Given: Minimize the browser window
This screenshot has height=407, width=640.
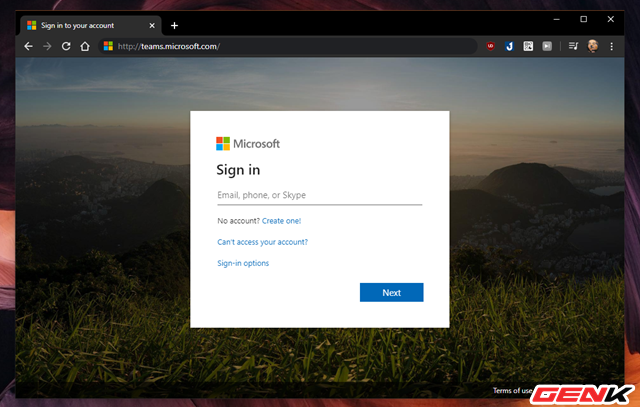Looking at the screenshot, I should (x=557, y=19).
